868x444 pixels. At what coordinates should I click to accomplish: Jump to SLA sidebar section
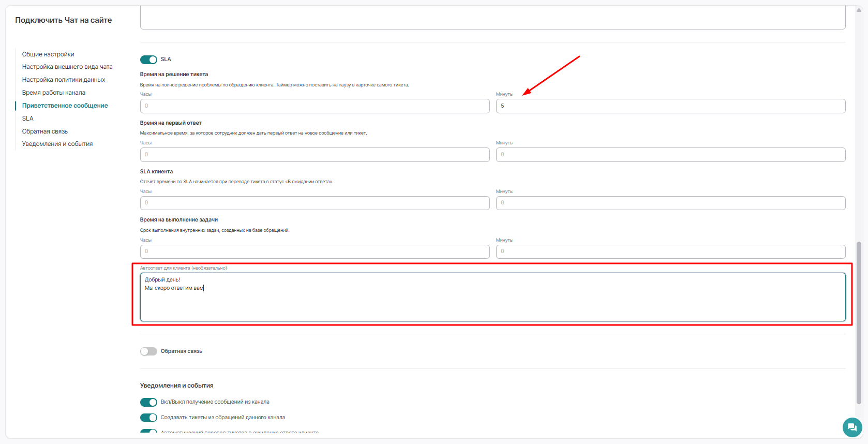28,119
